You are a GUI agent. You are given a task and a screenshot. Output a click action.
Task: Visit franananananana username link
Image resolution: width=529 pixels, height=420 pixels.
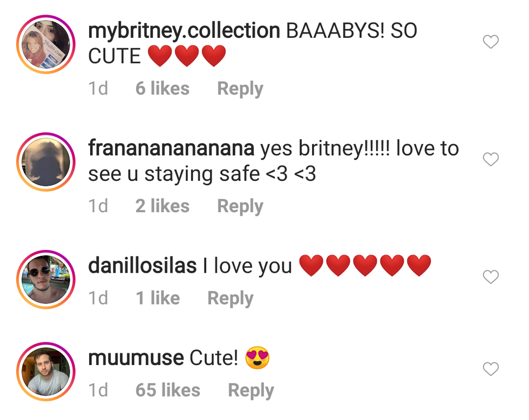click(171, 148)
